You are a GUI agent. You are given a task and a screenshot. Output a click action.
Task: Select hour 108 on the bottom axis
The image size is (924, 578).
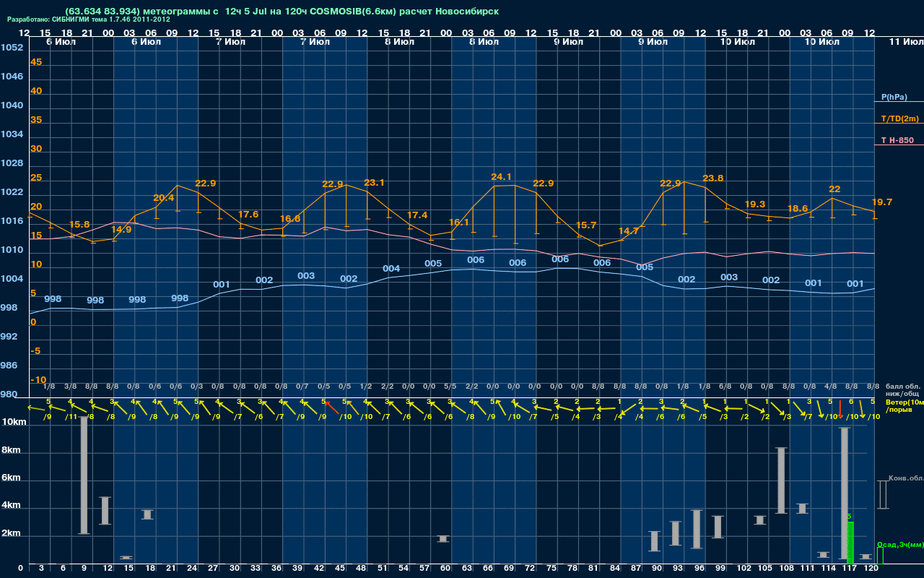786,569
